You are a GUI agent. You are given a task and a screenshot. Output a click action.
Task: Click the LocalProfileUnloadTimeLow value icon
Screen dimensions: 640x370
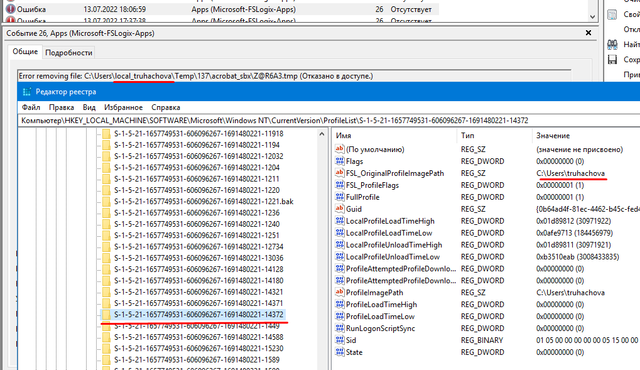coord(340,257)
